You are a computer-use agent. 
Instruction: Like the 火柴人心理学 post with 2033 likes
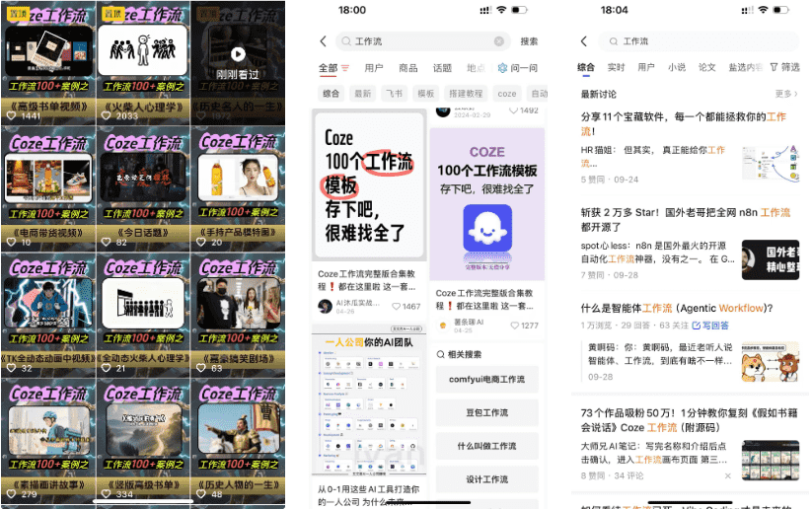coord(107,116)
